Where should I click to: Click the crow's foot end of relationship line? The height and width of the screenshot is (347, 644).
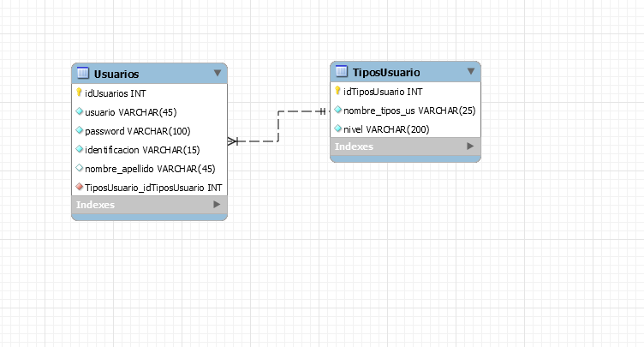(x=233, y=141)
